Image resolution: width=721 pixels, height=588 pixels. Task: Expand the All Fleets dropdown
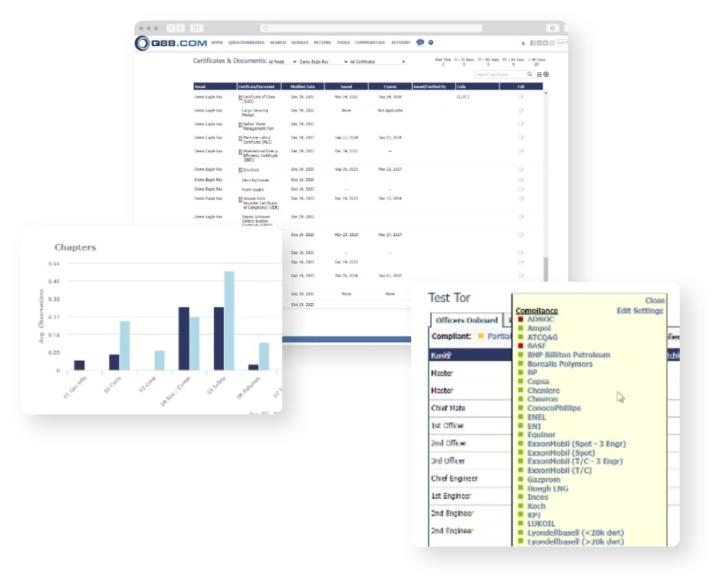click(282, 62)
